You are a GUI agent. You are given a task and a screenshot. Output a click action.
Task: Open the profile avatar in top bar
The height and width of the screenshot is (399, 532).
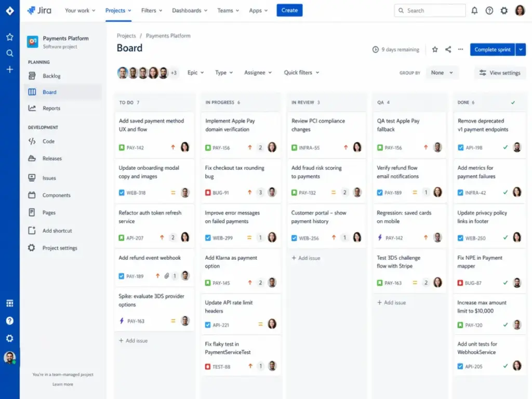coord(520,10)
